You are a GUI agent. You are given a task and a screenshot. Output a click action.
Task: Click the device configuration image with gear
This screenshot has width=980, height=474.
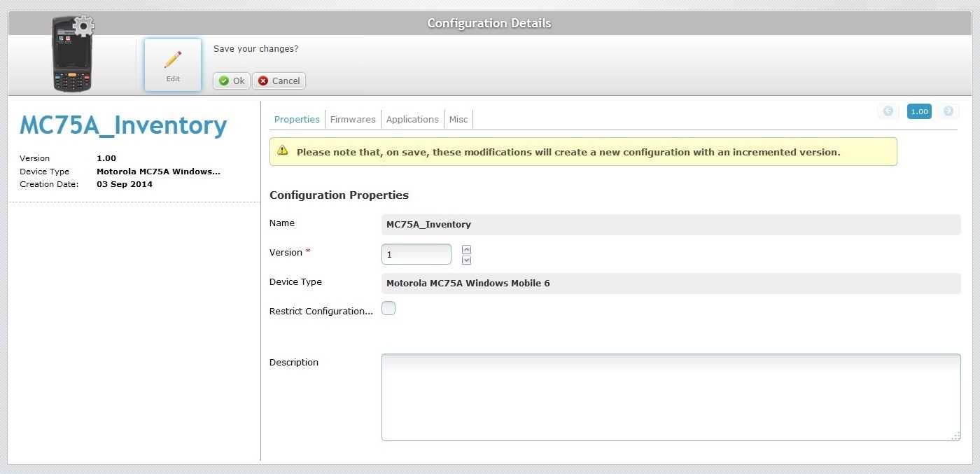[x=73, y=55]
